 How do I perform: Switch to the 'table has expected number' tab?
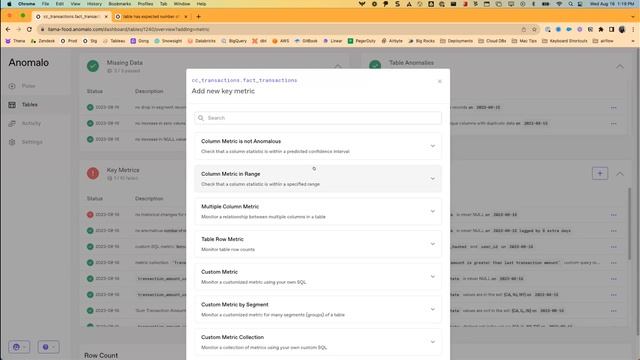[x=151, y=17]
